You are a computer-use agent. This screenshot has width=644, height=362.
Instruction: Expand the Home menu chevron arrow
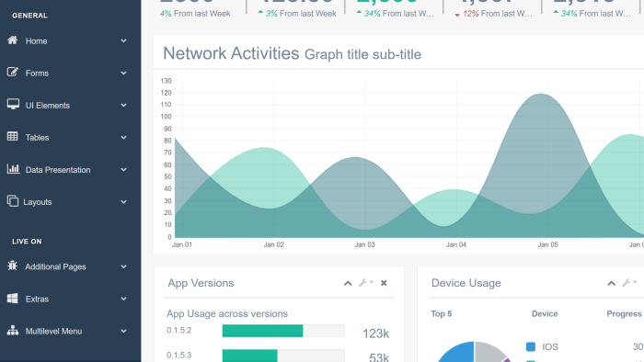(123, 40)
